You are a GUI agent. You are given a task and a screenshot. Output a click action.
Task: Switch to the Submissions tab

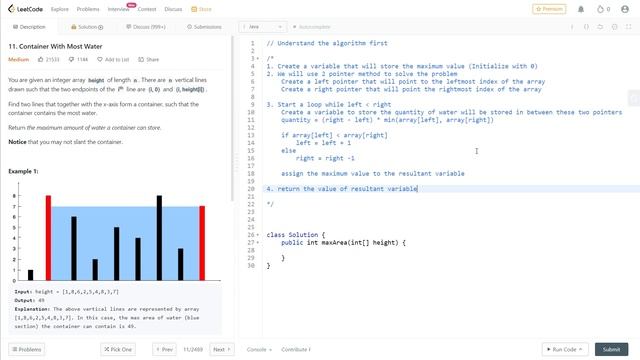click(204, 27)
